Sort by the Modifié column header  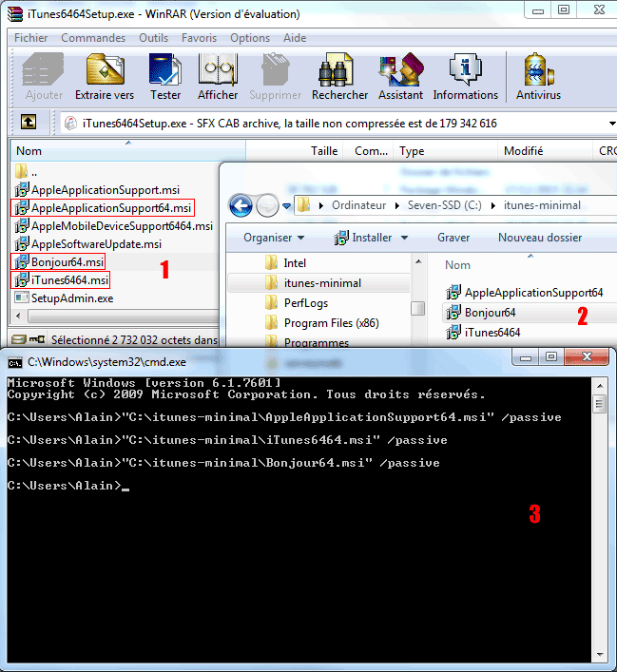546,151
